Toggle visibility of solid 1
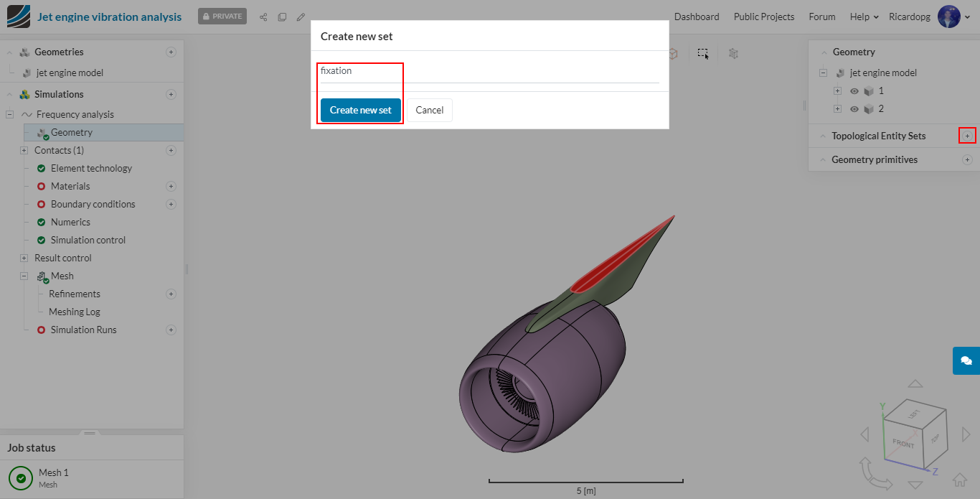The image size is (980, 499). [854, 91]
